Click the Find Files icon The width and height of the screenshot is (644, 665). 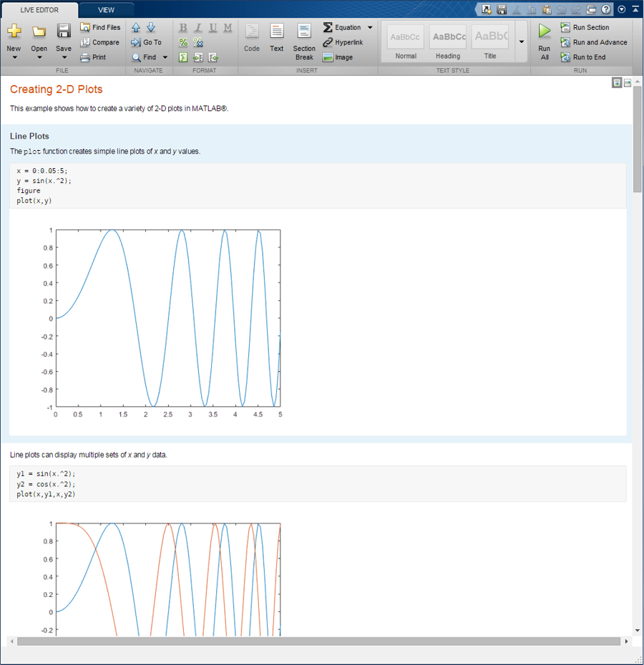pos(85,27)
